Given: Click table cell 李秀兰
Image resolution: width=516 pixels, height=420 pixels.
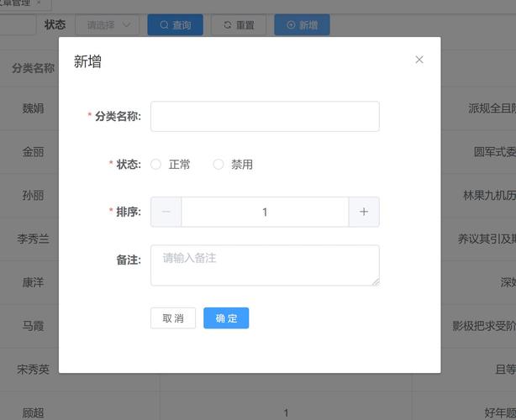Looking at the screenshot, I should (x=33, y=239).
